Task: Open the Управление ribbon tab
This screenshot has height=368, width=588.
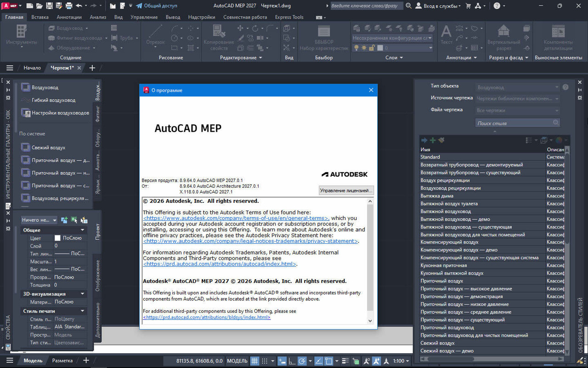Action: tap(144, 17)
